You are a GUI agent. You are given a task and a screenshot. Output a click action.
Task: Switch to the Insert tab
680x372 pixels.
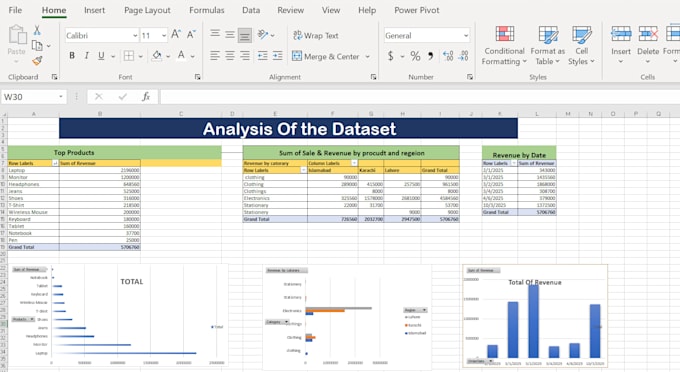(x=95, y=10)
